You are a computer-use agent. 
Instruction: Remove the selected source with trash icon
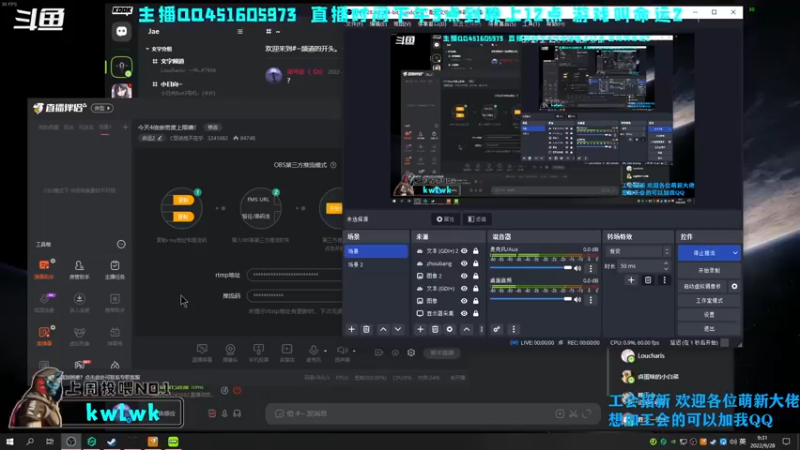(x=435, y=330)
